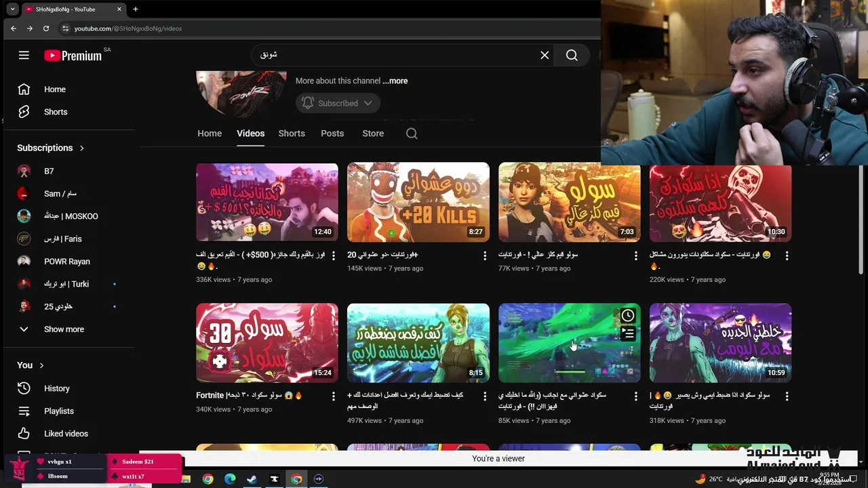The image size is (868, 488).
Task: Go back in the browser
Action: point(13,28)
